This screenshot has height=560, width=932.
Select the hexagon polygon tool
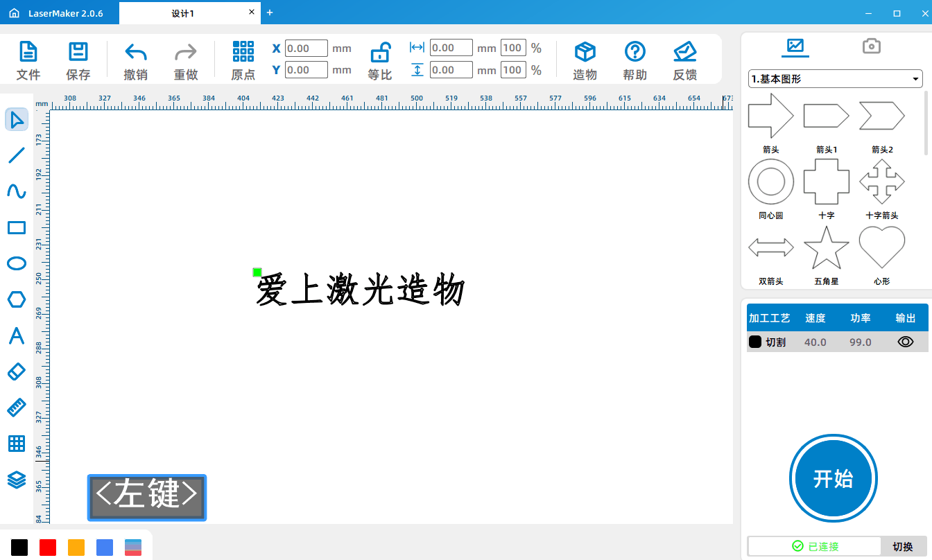[17, 299]
